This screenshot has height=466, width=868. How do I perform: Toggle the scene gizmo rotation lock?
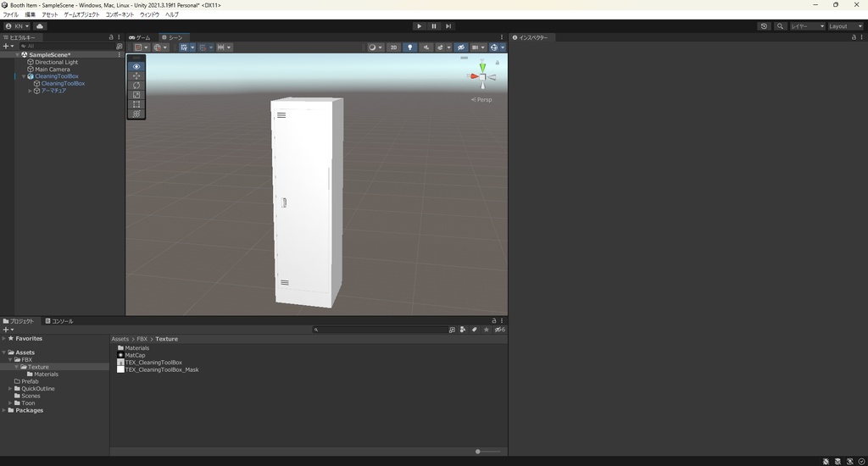497,63
